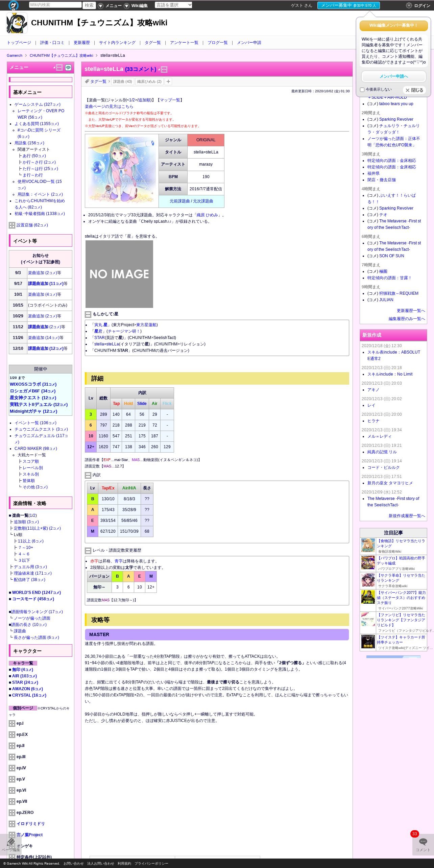Viewport: 434px width, 868px height.
Task: Click the Wiki内検索 search field
Action: (x=55, y=5)
